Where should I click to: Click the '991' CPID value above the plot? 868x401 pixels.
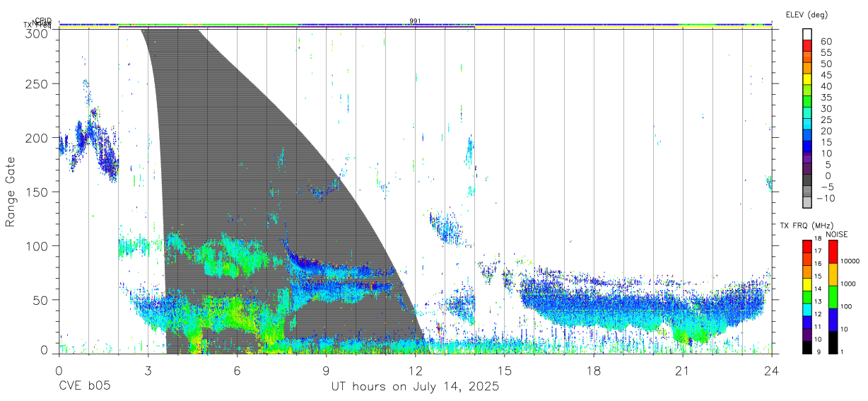pos(415,21)
